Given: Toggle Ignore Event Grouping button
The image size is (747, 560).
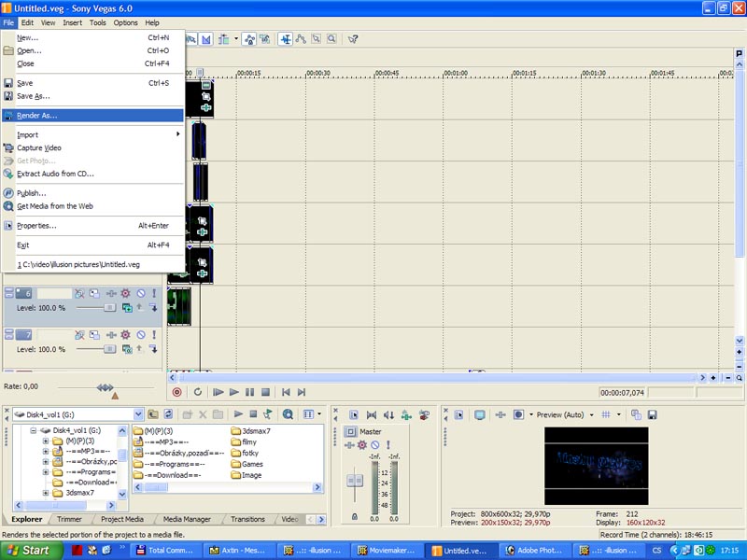Looking at the screenshot, I should coord(265,39).
